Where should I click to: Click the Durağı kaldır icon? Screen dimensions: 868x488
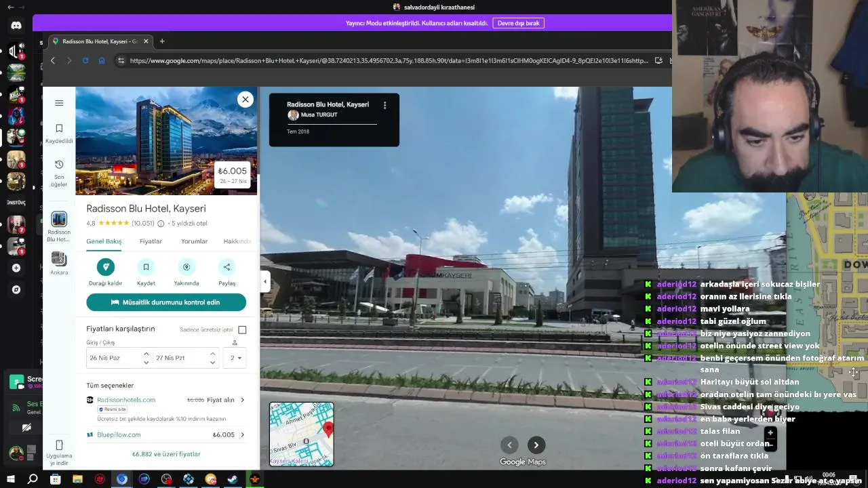(x=105, y=267)
